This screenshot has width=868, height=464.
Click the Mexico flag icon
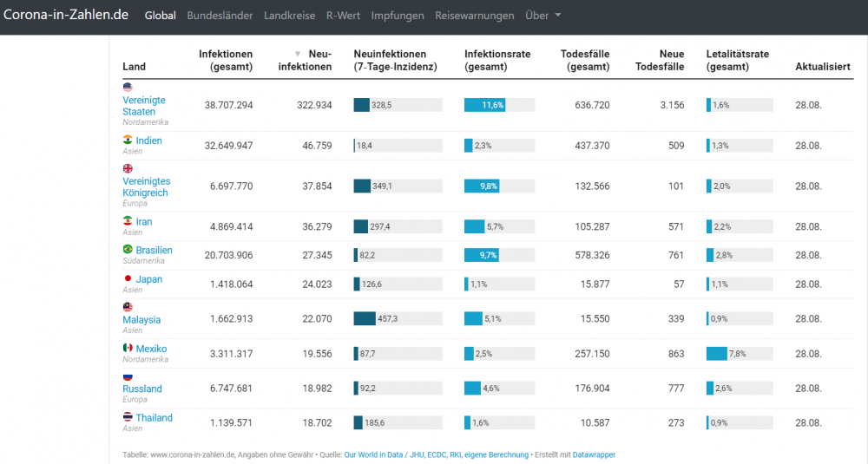click(x=128, y=348)
